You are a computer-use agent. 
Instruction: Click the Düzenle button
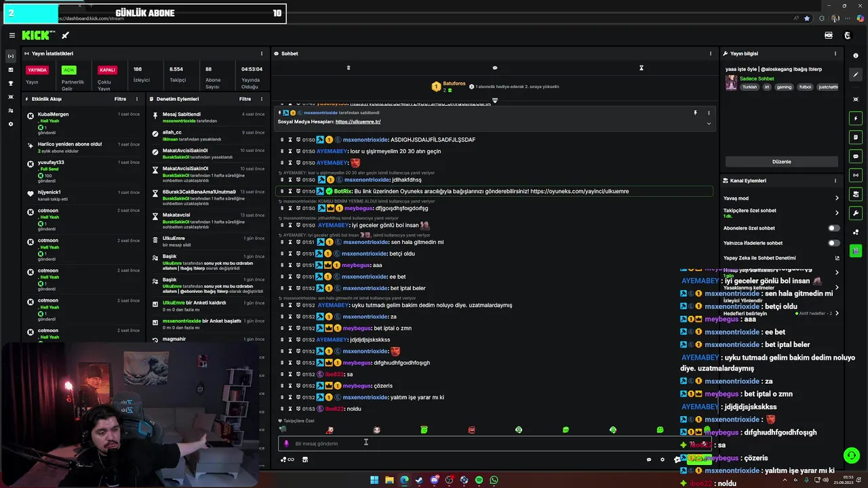(x=782, y=162)
